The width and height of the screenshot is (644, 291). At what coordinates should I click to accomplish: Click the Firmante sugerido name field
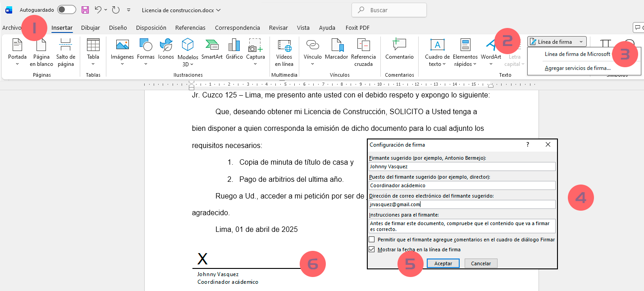click(462, 166)
